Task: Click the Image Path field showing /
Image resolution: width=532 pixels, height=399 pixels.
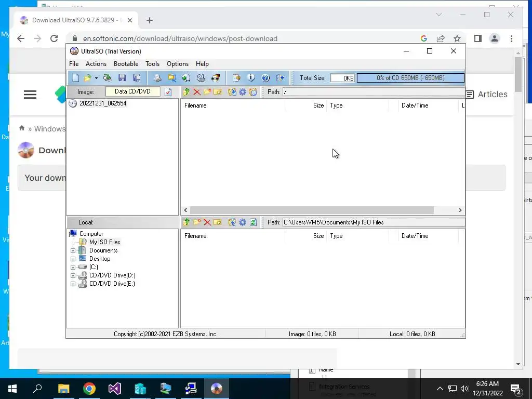Action: [x=374, y=92]
